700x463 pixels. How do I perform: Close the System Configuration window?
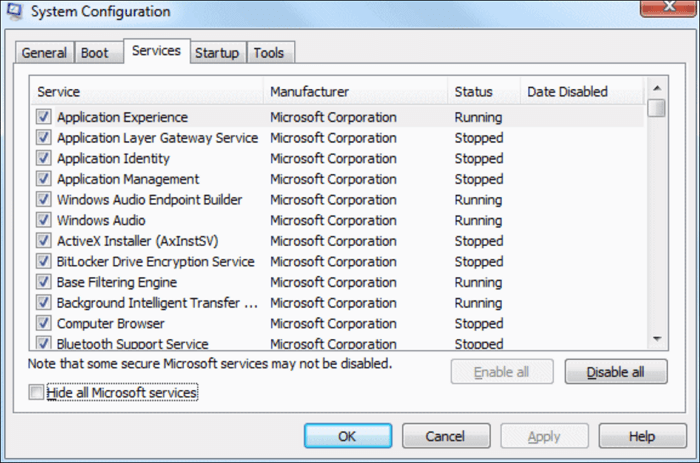[673, 11]
